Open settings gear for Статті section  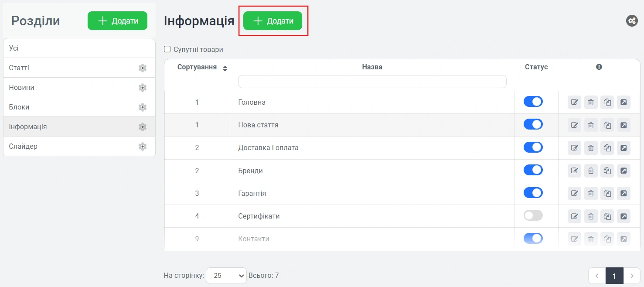[142, 68]
